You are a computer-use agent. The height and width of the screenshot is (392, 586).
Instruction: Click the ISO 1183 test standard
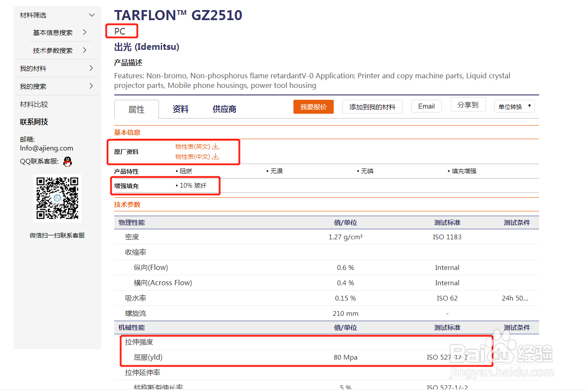click(x=447, y=237)
